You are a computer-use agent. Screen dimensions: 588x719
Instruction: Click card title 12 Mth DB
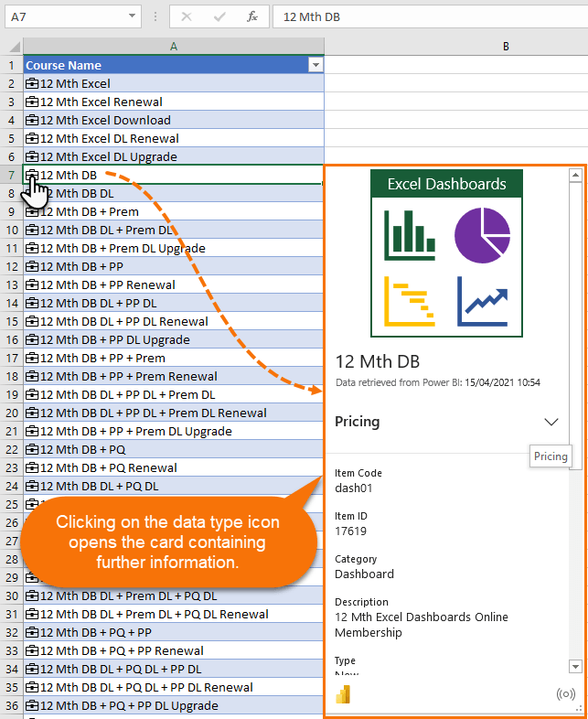pos(378,362)
